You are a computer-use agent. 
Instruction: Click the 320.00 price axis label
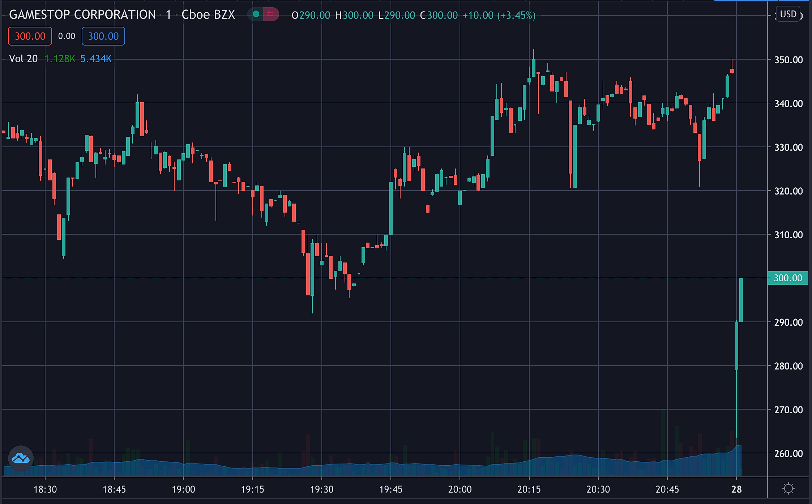point(788,191)
